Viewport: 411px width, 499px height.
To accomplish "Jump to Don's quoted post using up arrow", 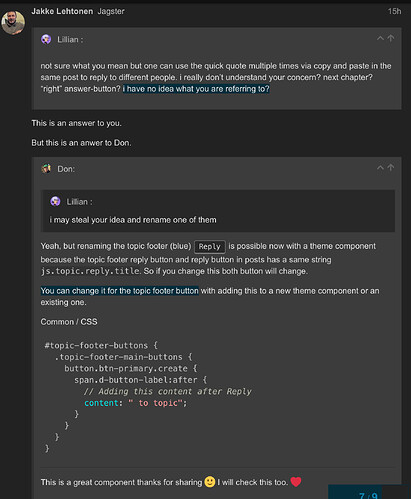I will pos(391,168).
